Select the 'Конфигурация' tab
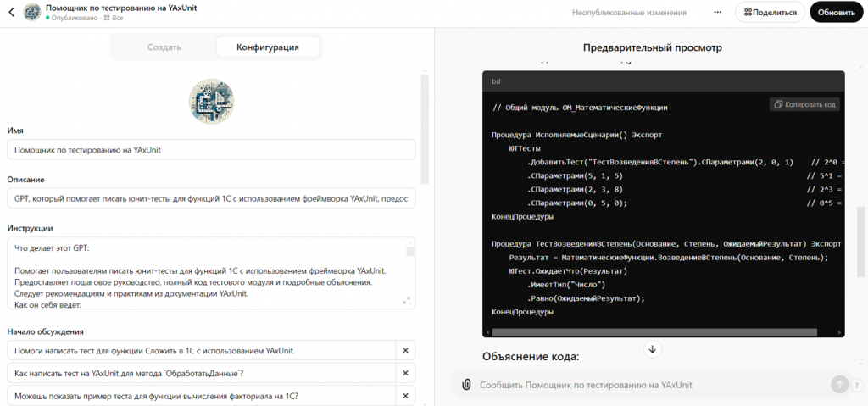 tap(268, 47)
